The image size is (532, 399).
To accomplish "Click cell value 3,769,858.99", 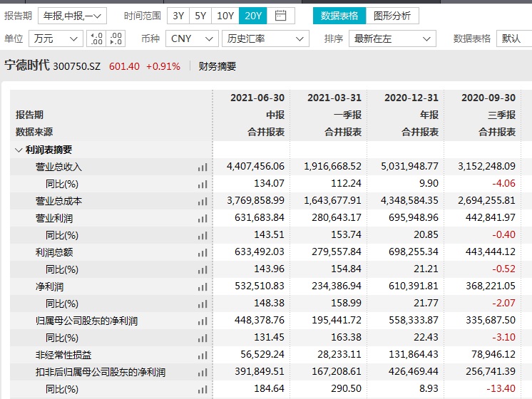I will click(x=255, y=200).
